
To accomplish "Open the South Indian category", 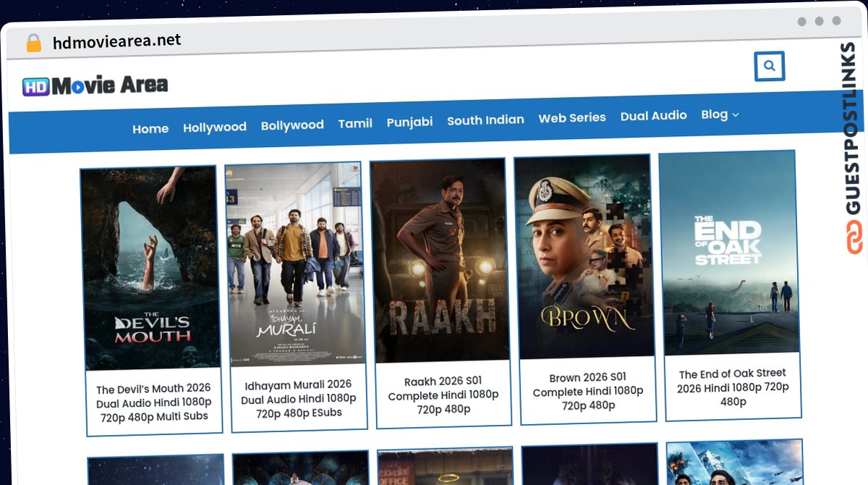I will (485, 120).
